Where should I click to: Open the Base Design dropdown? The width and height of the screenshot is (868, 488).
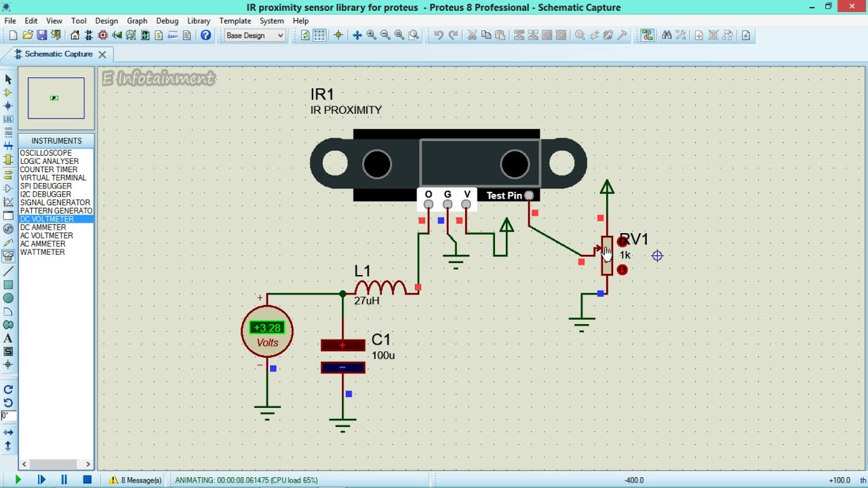(254, 35)
